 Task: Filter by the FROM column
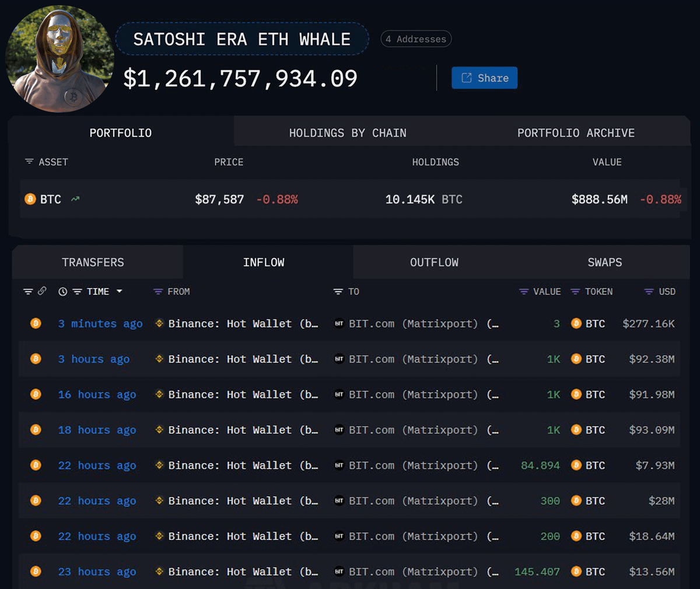click(x=157, y=291)
